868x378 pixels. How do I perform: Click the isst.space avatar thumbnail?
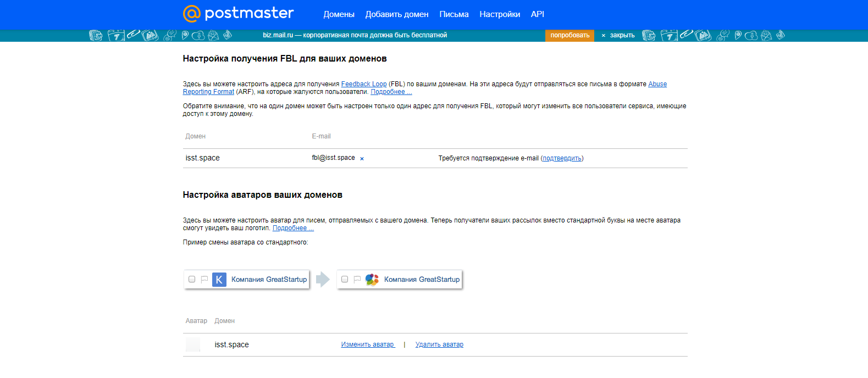pyautogui.click(x=193, y=344)
